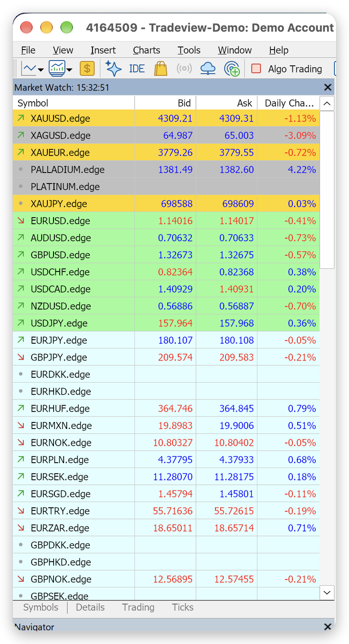The image size is (349, 644).
Task: Switch to the Symbols tab
Action: (x=41, y=607)
